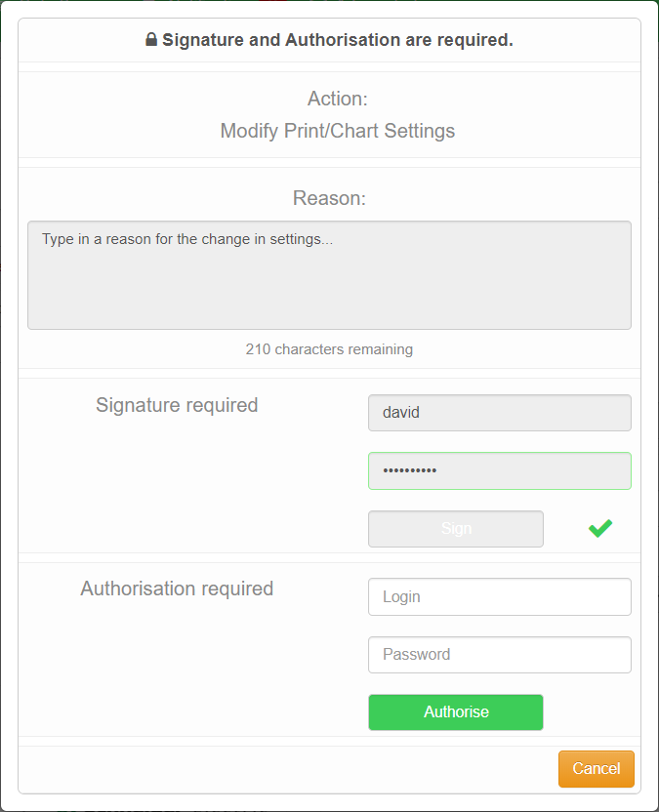Image resolution: width=659 pixels, height=812 pixels.
Task: Click the green signature checkmark icon
Action: coord(600,528)
